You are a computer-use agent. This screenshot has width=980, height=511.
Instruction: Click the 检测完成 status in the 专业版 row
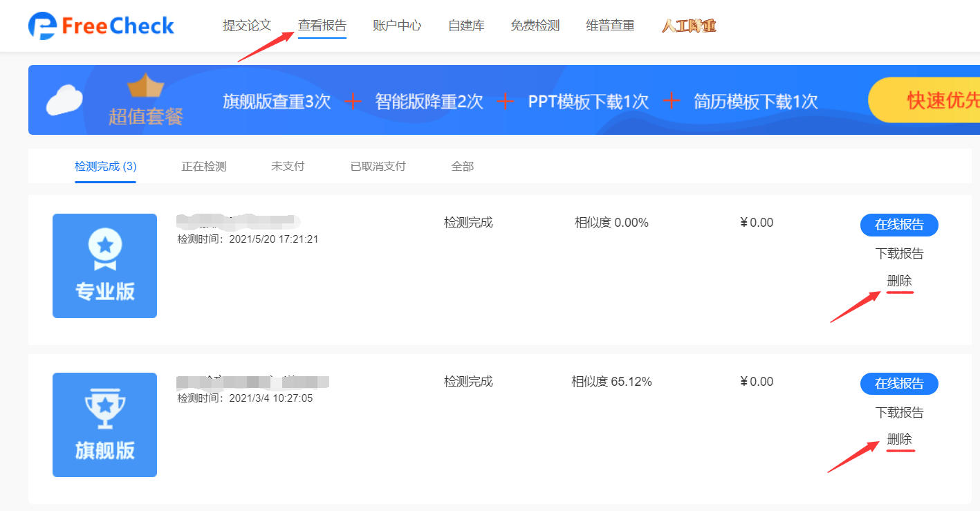pos(468,223)
